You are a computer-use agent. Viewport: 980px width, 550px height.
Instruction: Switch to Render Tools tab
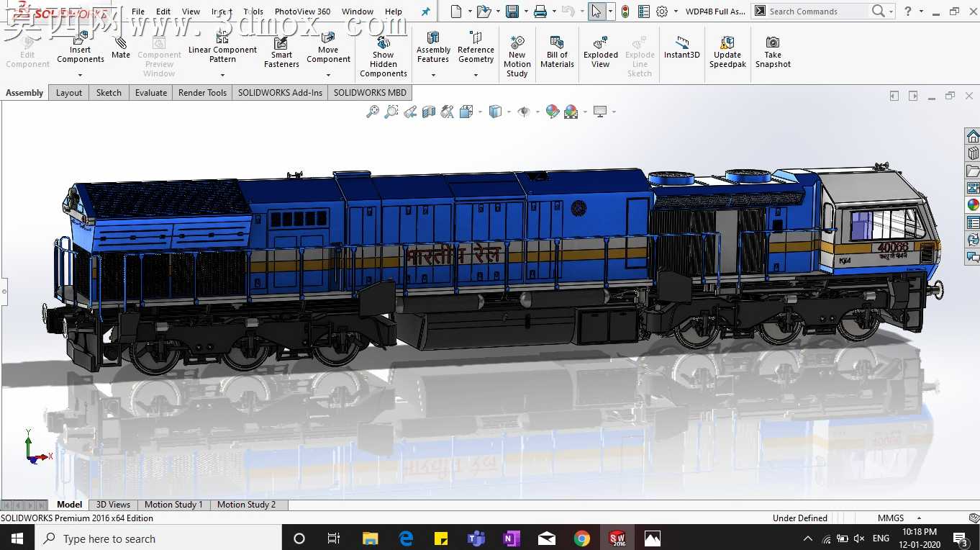click(202, 92)
